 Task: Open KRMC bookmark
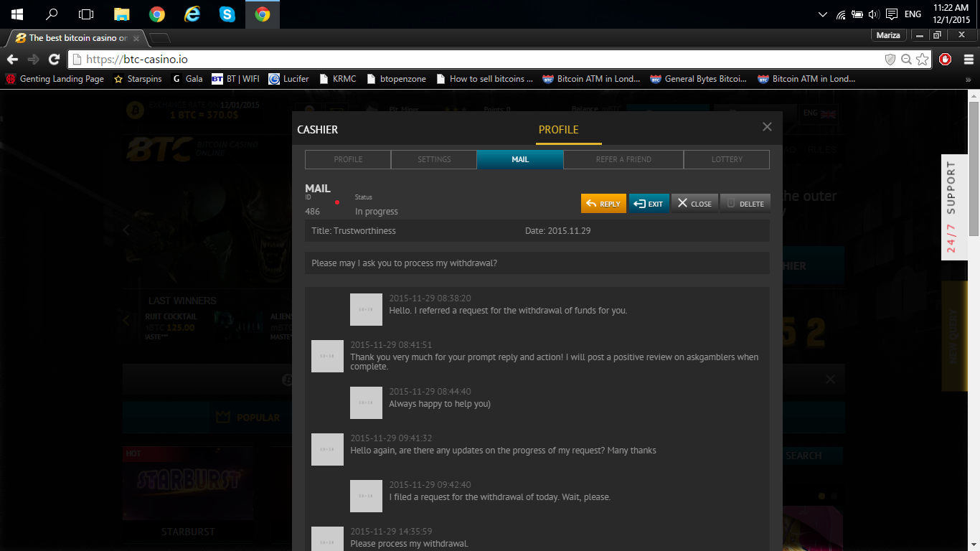click(x=337, y=79)
